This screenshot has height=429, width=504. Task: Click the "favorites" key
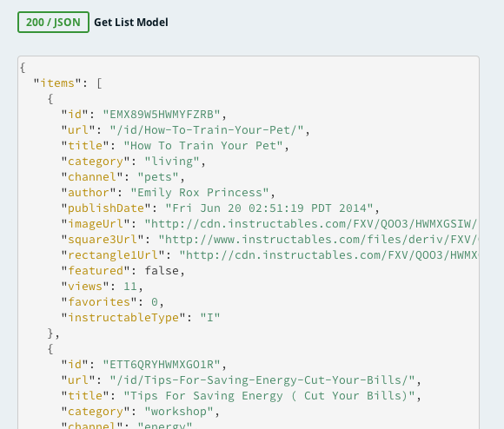(x=99, y=302)
